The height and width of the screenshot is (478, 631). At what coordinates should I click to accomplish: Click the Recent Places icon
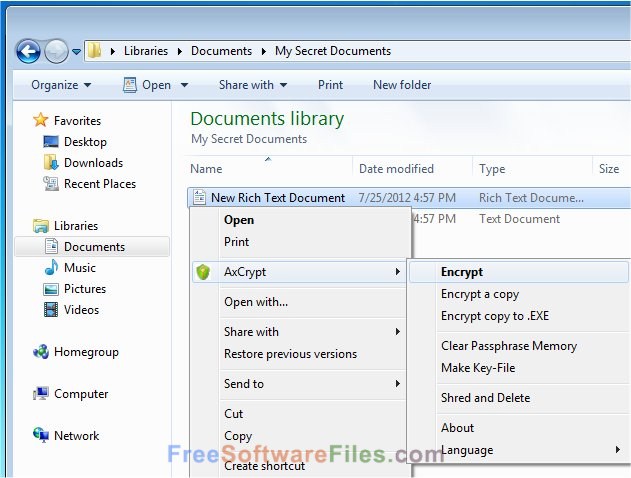pos(51,183)
